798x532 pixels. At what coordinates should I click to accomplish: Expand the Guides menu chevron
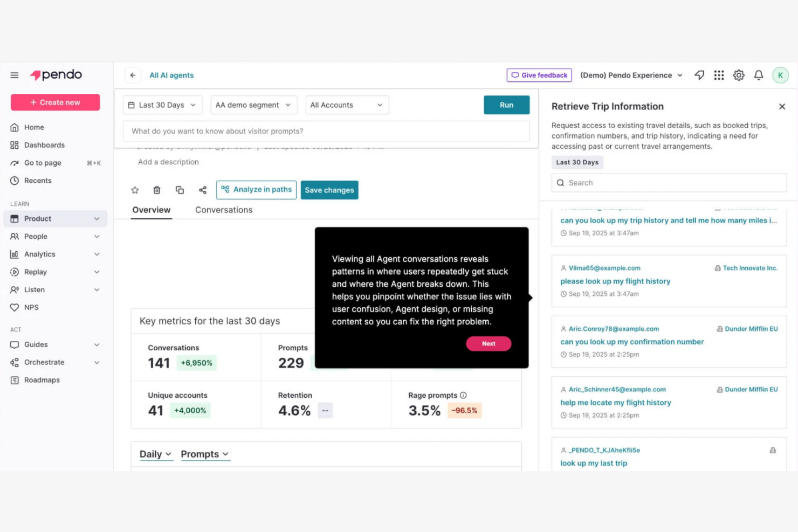pyautogui.click(x=97, y=345)
